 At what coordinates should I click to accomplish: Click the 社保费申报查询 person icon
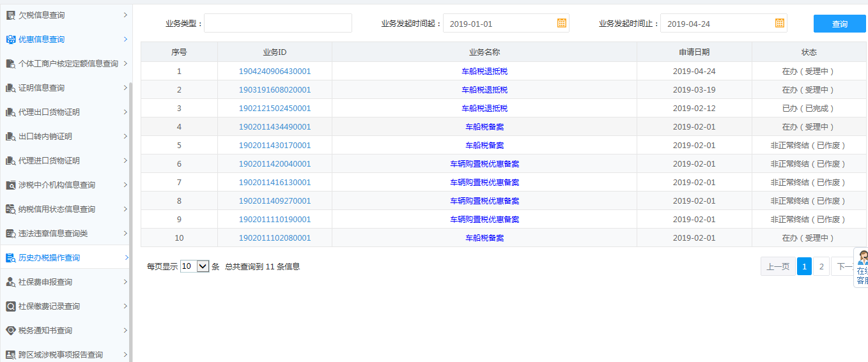click(10, 282)
